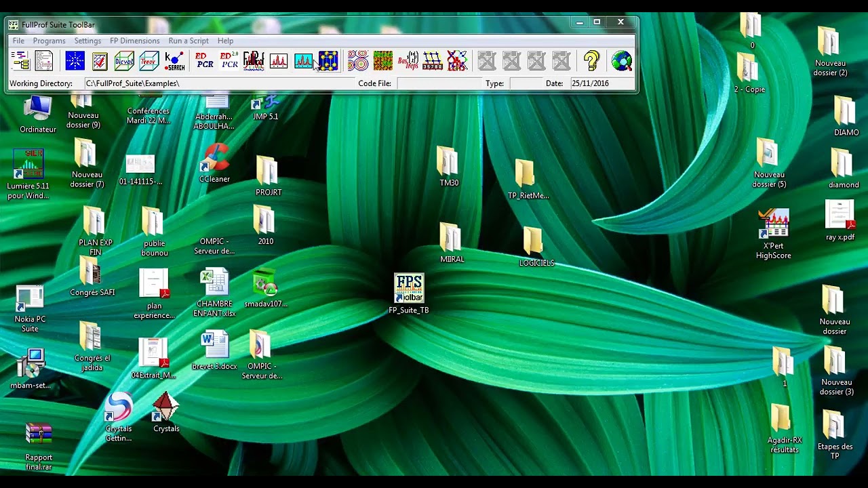868x488 pixels.
Task: Open the FP Dimensions menu
Action: pos(135,41)
